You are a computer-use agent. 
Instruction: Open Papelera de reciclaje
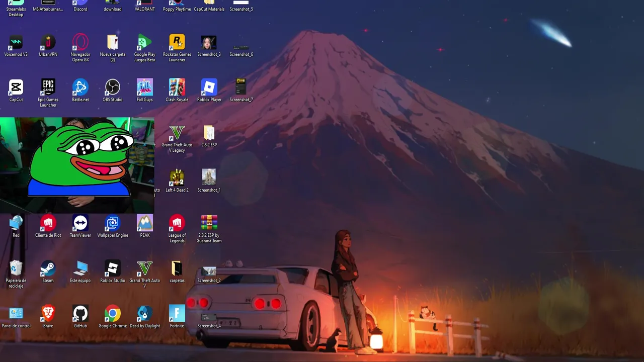[x=16, y=274]
